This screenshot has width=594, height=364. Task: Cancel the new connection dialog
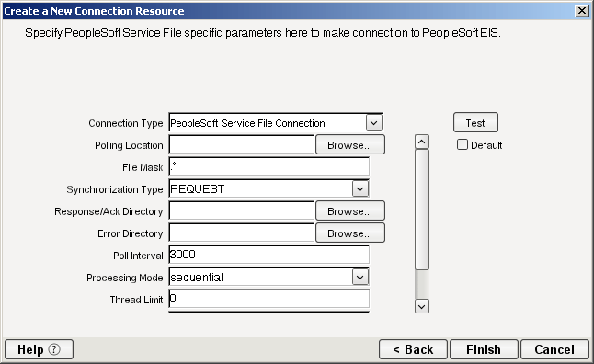554,349
